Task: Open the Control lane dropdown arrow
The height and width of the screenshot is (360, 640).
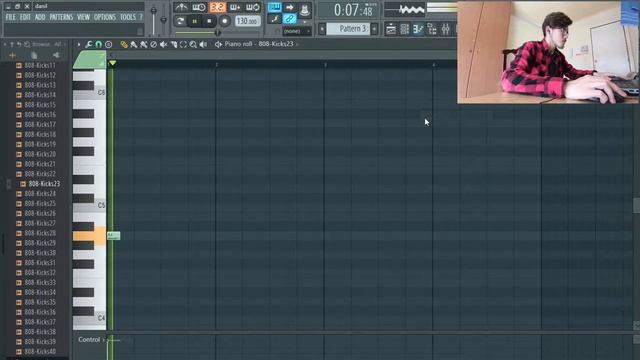Action: 103,340
